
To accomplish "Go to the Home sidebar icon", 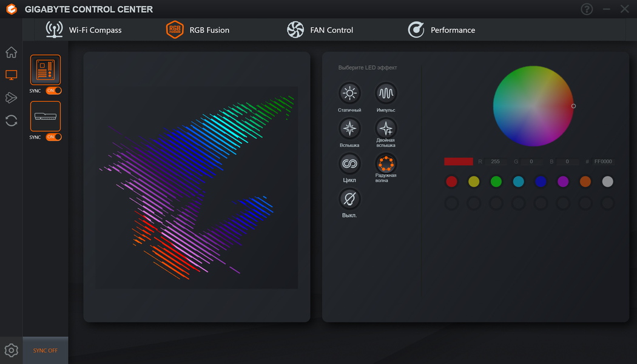I will [x=12, y=52].
